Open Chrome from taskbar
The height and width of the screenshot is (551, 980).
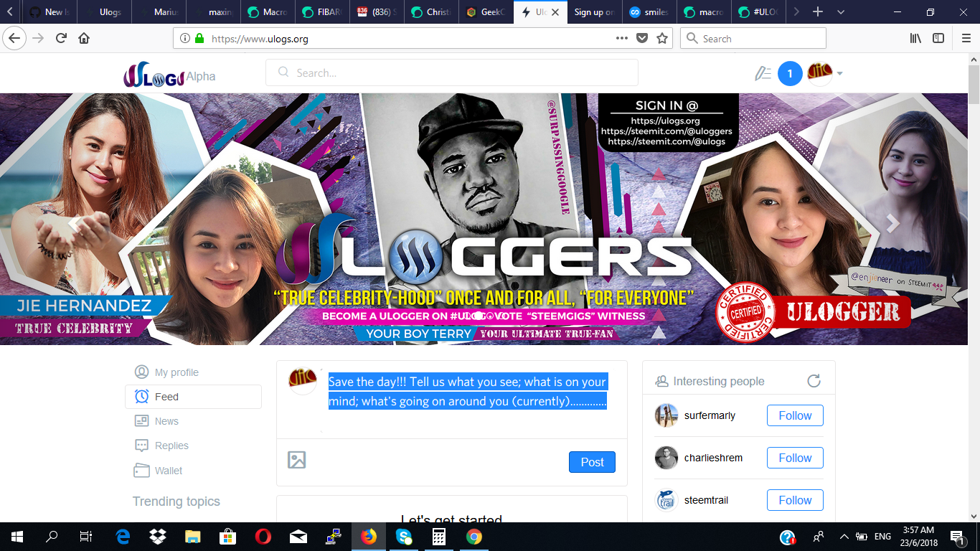[473, 537]
